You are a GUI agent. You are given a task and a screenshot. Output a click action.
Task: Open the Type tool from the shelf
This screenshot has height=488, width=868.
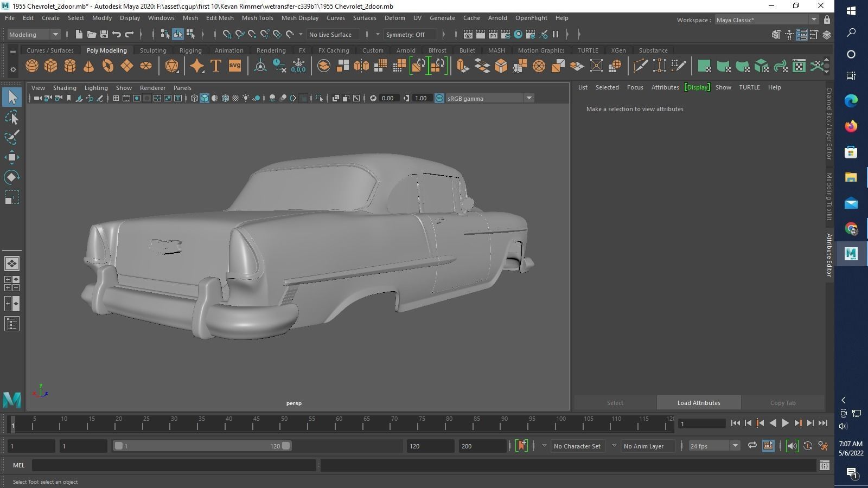(215, 66)
